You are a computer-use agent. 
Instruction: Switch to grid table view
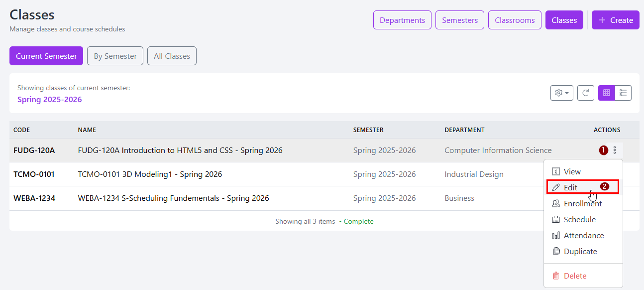(x=607, y=93)
